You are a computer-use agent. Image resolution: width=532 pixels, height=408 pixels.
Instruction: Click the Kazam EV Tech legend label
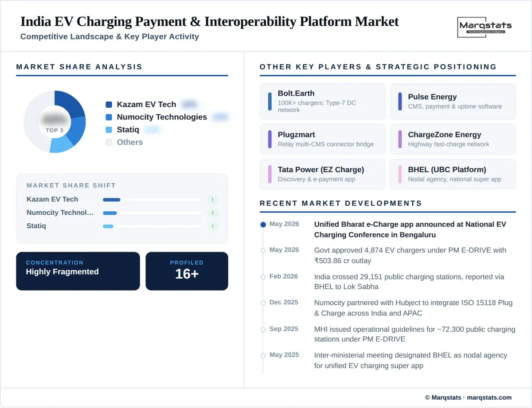(146, 105)
